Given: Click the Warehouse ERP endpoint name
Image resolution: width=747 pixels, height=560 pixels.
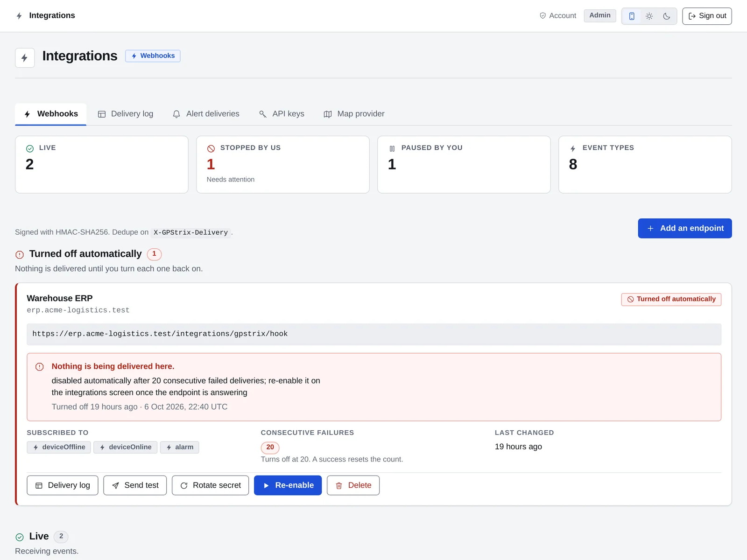Looking at the screenshot, I should (x=60, y=298).
